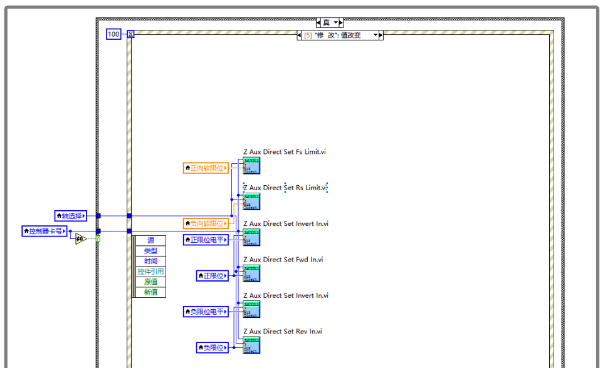The width and height of the screenshot is (602, 374).
Task: Go to next event case with right arrow
Action: click(x=381, y=35)
